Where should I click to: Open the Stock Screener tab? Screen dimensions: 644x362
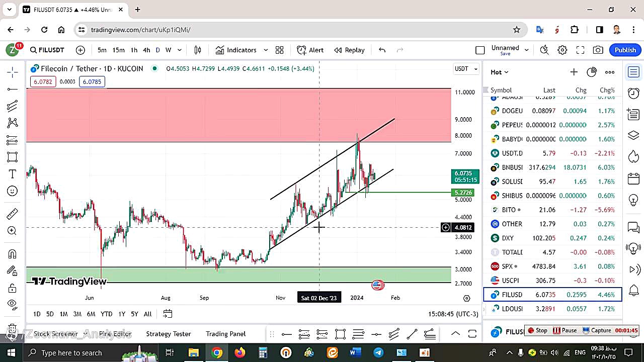[55, 334]
